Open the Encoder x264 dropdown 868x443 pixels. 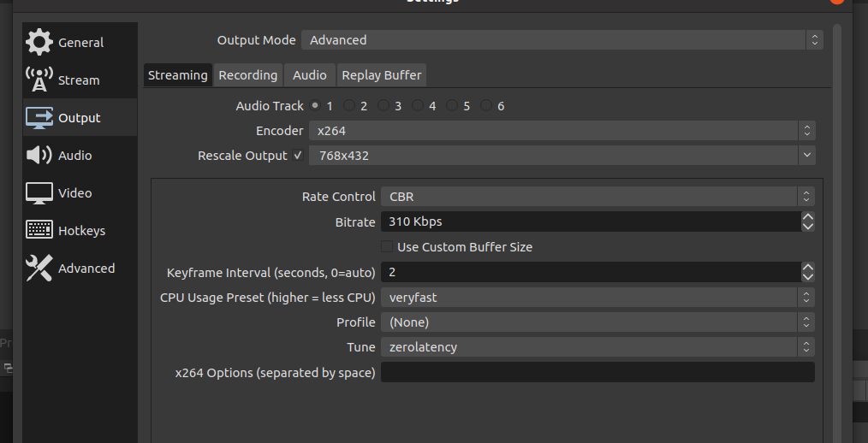(562, 131)
